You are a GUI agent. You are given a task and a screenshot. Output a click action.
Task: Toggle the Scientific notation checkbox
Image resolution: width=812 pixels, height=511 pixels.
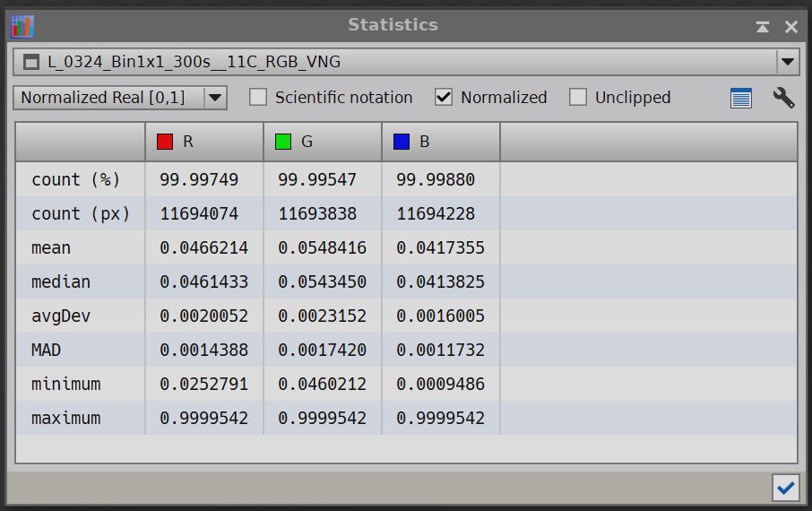(258, 97)
